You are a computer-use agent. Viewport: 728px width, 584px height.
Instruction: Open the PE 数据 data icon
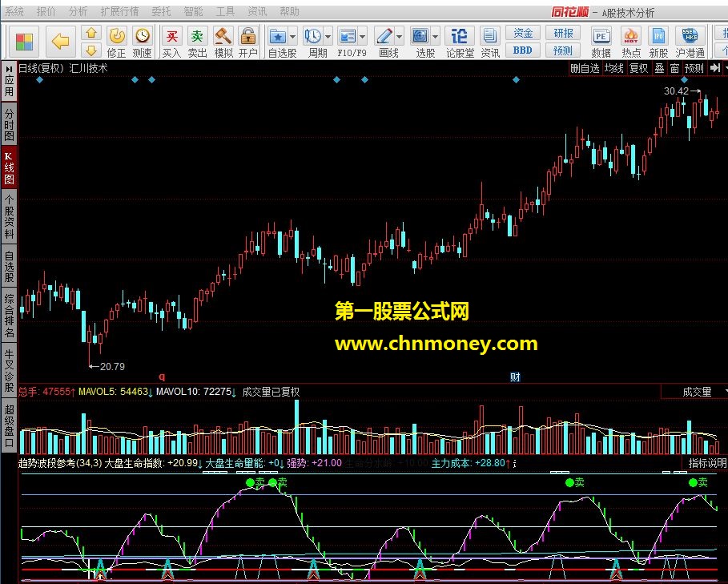point(601,42)
